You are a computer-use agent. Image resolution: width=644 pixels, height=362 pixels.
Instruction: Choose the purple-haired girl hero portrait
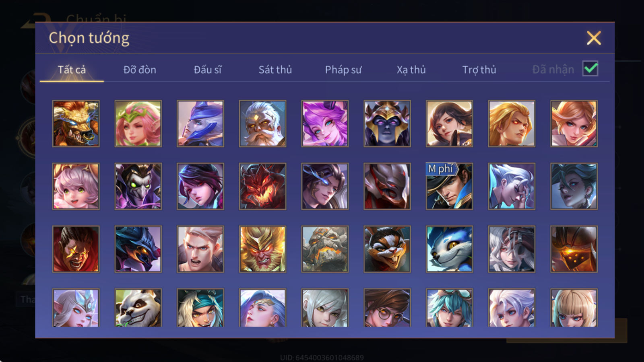pos(325,123)
